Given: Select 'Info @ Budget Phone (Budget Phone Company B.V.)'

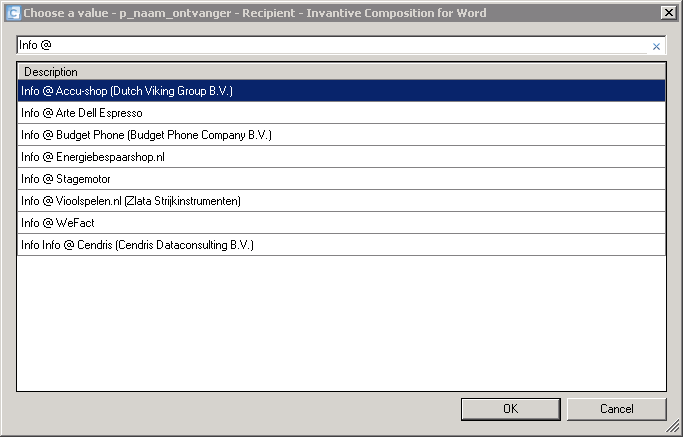Looking at the screenshot, I should (342, 135).
